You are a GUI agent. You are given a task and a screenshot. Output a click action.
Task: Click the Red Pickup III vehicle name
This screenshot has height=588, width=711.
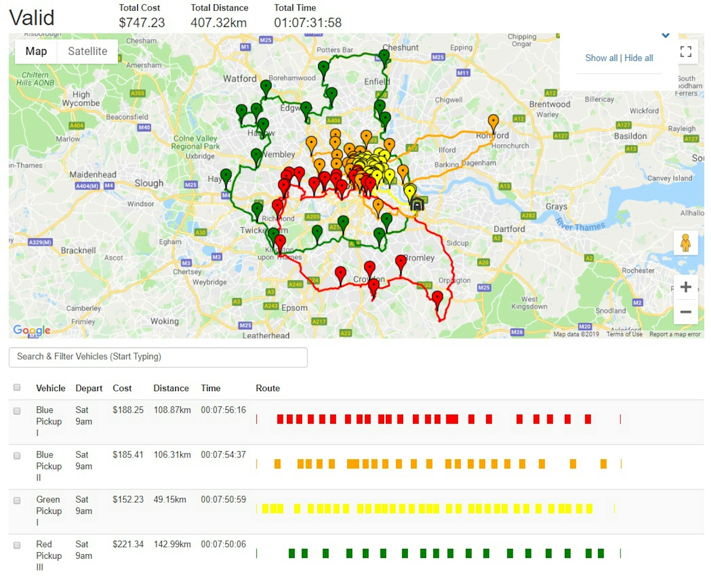(x=49, y=555)
